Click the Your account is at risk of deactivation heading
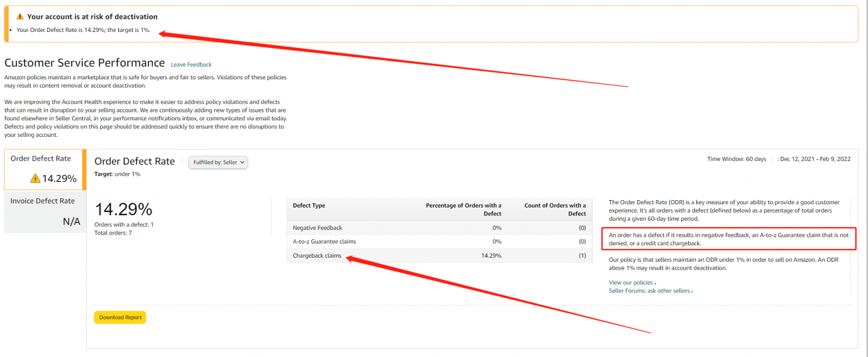 [93, 17]
